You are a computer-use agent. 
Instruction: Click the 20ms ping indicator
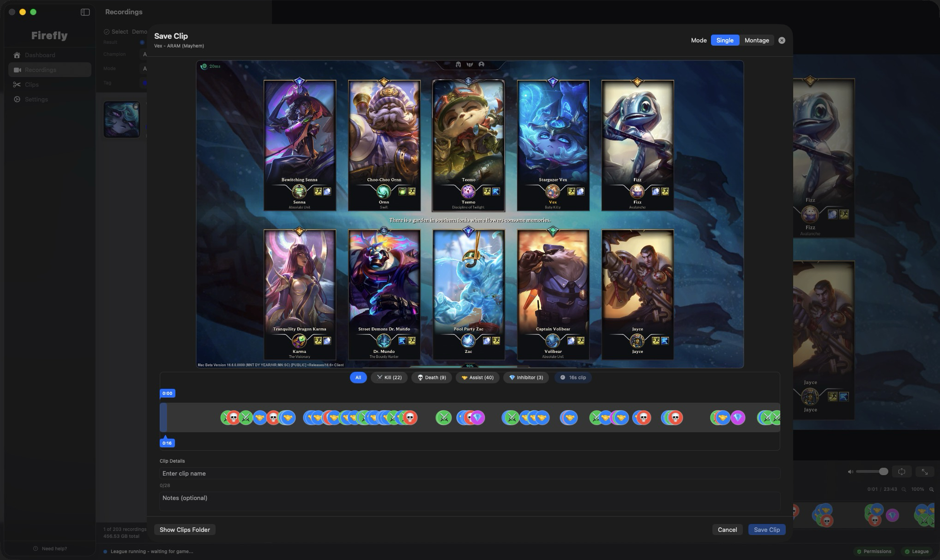211,66
